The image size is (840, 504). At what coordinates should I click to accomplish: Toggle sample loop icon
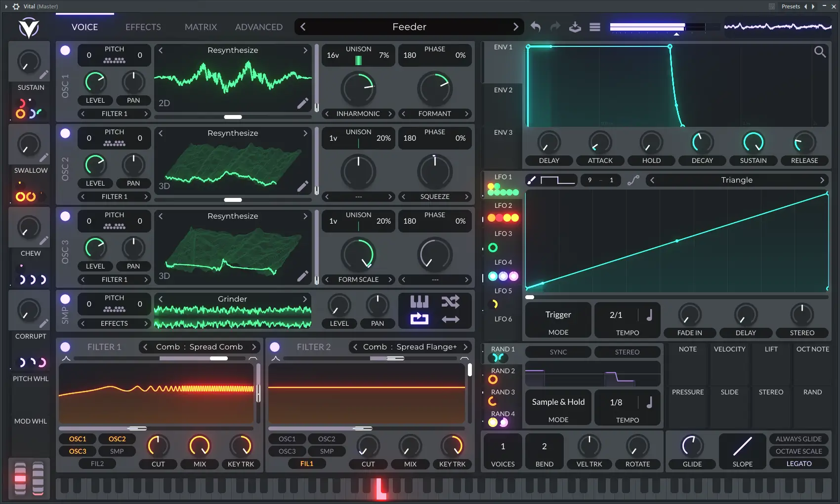(419, 319)
